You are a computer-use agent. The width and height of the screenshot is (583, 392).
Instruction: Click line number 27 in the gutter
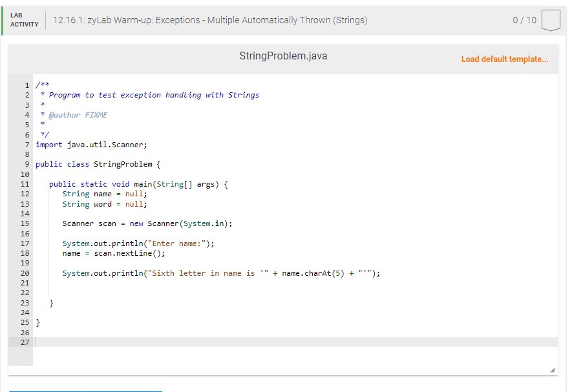24,342
